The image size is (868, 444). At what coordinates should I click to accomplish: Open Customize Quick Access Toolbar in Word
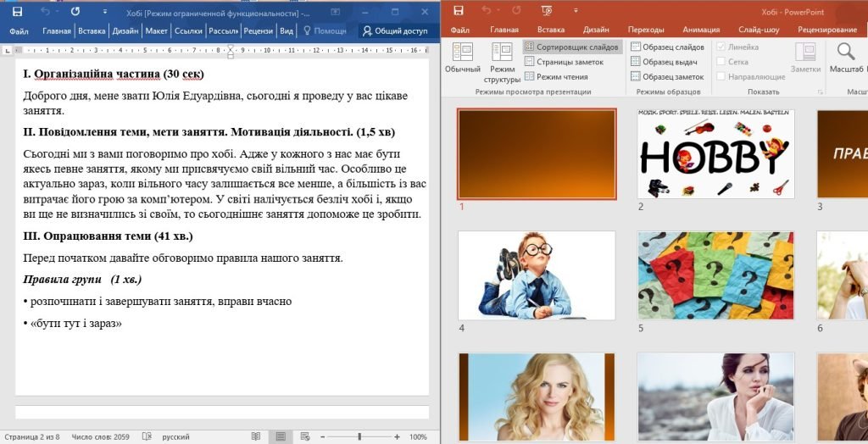pyautogui.click(x=106, y=12)
